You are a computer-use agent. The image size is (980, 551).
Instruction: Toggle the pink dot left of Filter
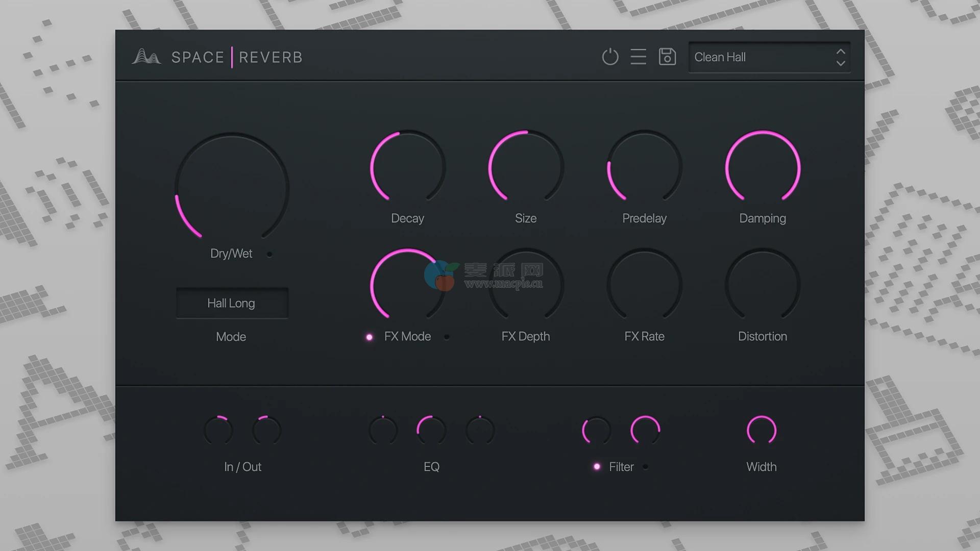tap(597, 467)
